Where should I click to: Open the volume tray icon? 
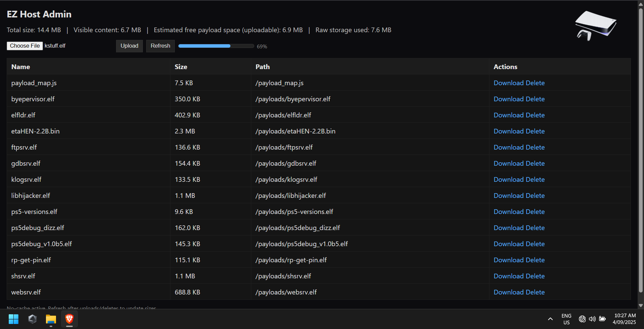point(592,319)
